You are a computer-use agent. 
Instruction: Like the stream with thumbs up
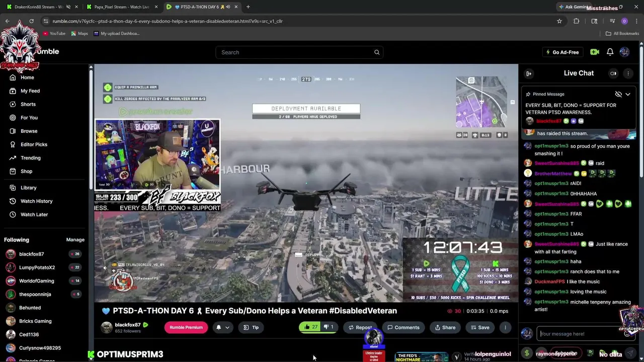[310, 327]
